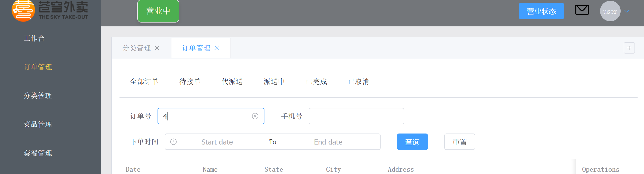
Task: Open 工作台 in sidebar
Action: pos(34,38)
